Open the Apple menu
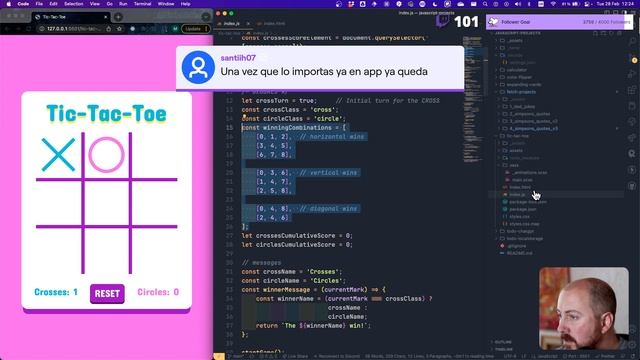Image resolution: width=640 pixels, height=360 pixels. click(9, 4)
